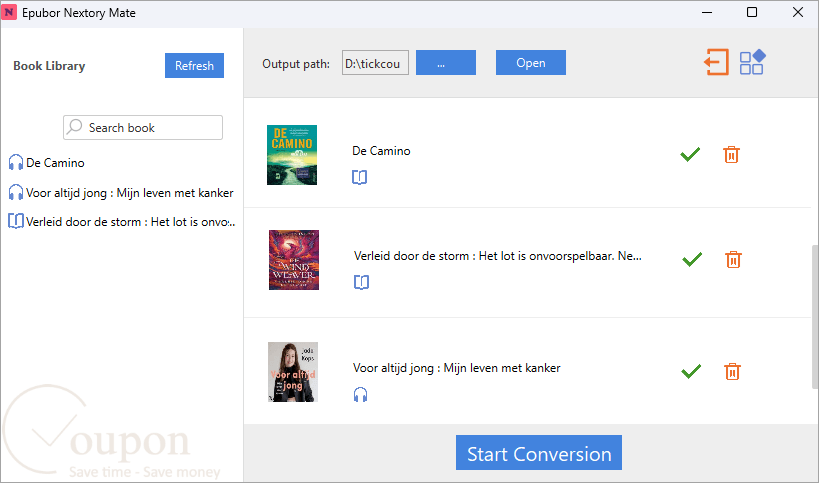
Task: Click the Output path text field
Action: tap(375, 63)
